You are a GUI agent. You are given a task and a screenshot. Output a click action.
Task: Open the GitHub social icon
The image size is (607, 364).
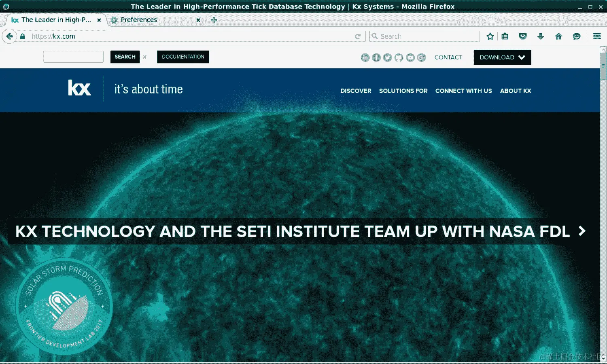click(399, 57)
